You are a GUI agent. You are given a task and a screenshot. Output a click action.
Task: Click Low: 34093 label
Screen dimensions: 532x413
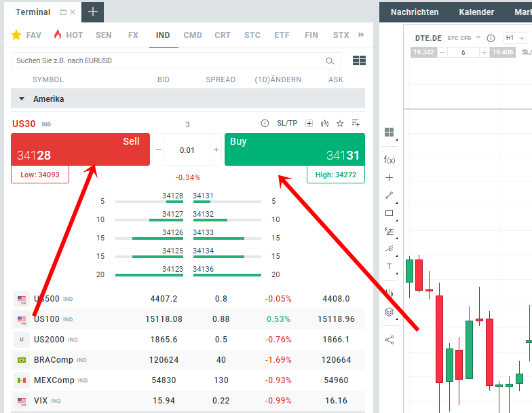[x=40, y=175]
